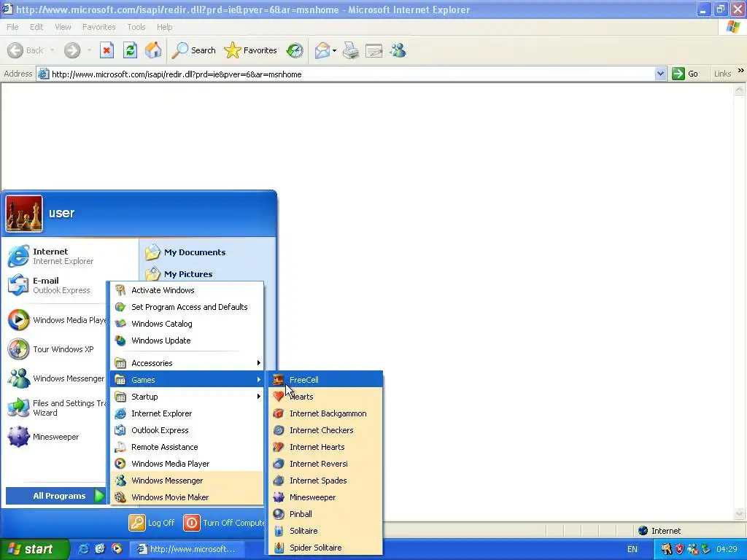Open the Tools menu
The width and height of the screenshot is (747, 560).
(x=136, y=27)
